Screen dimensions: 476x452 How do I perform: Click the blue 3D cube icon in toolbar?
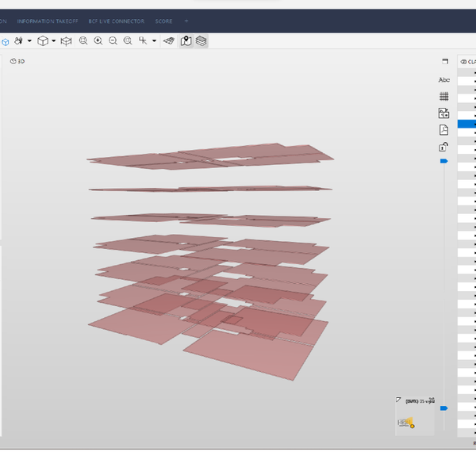pos(5,41)
